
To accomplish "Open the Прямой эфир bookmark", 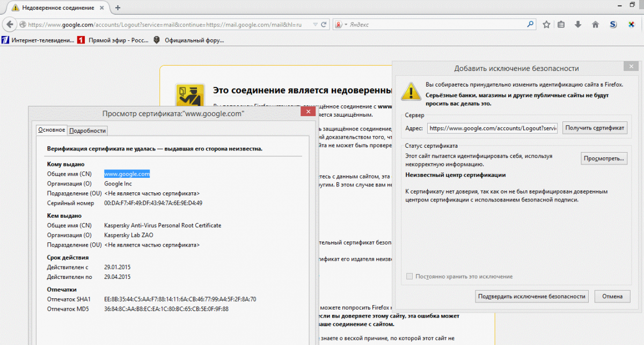I will [x=114, y=40].
